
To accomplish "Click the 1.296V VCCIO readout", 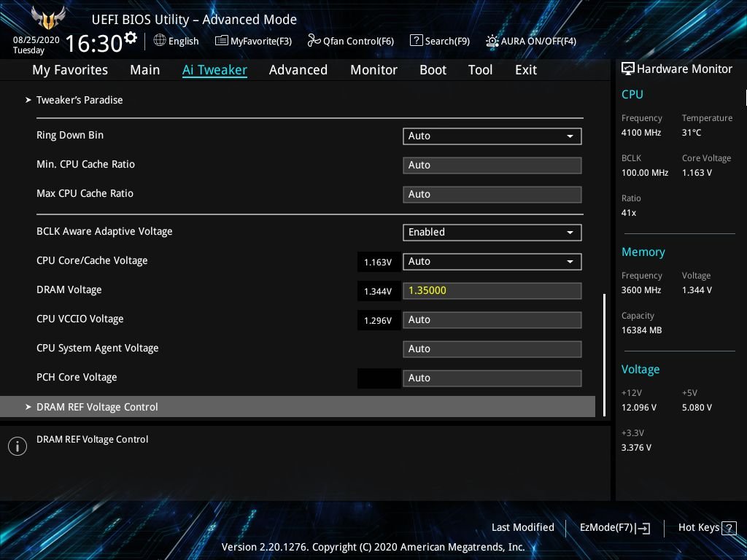I will point(378,321).
